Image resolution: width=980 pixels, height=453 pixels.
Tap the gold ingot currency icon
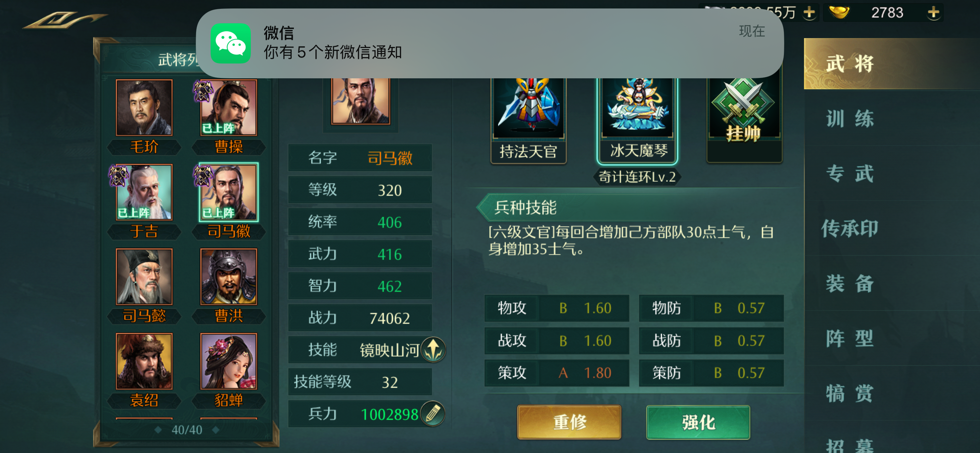(839, 13)
